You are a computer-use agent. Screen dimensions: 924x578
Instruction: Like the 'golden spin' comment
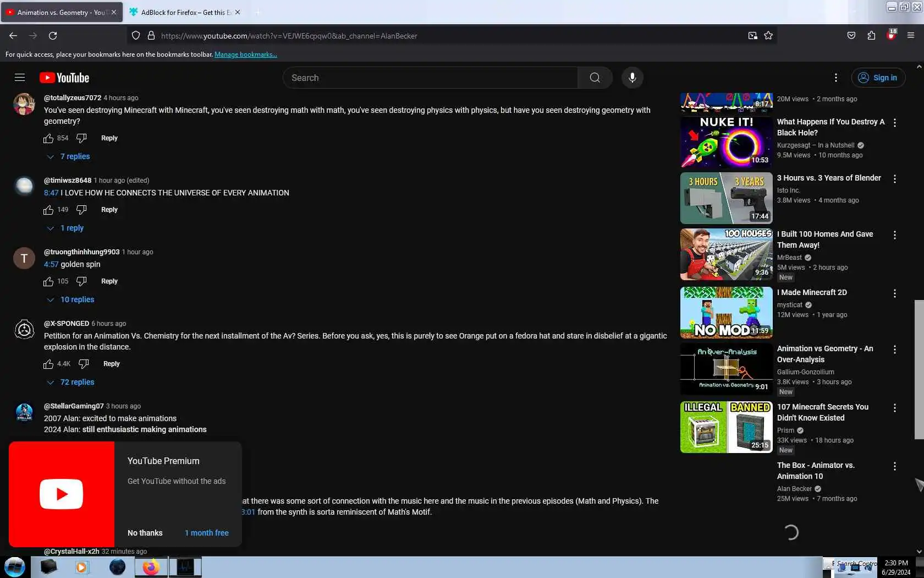(48, 281)
